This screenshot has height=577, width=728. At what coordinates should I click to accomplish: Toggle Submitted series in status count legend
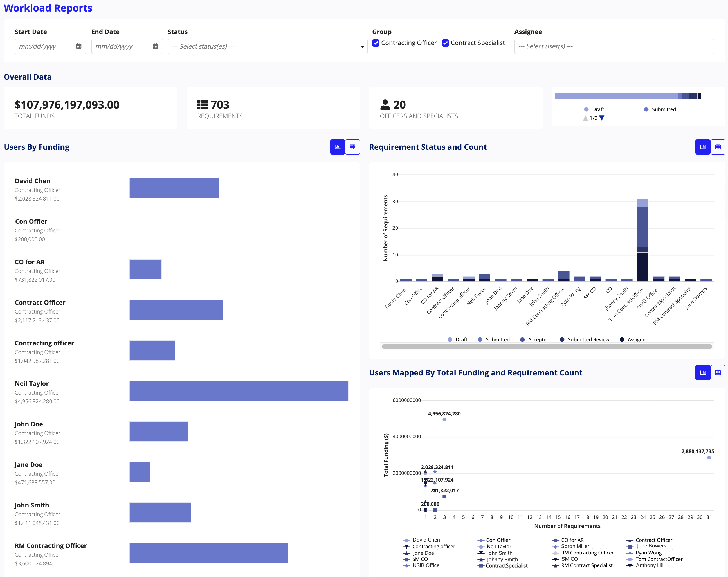pyautogui.click(x=494, y=339)
